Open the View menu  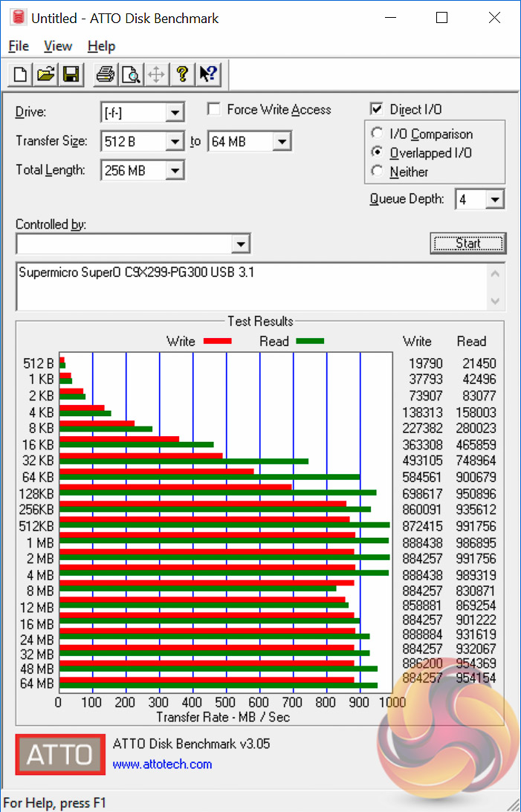point(57,46)
